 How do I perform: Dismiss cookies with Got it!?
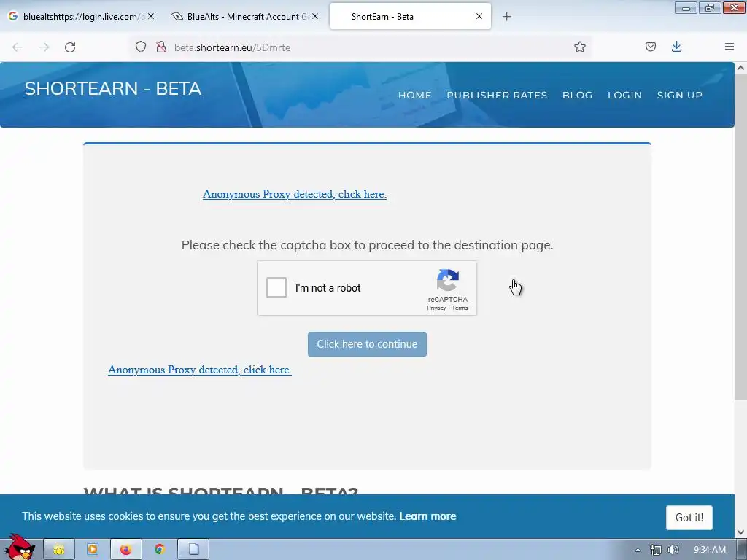coord(689,518)
